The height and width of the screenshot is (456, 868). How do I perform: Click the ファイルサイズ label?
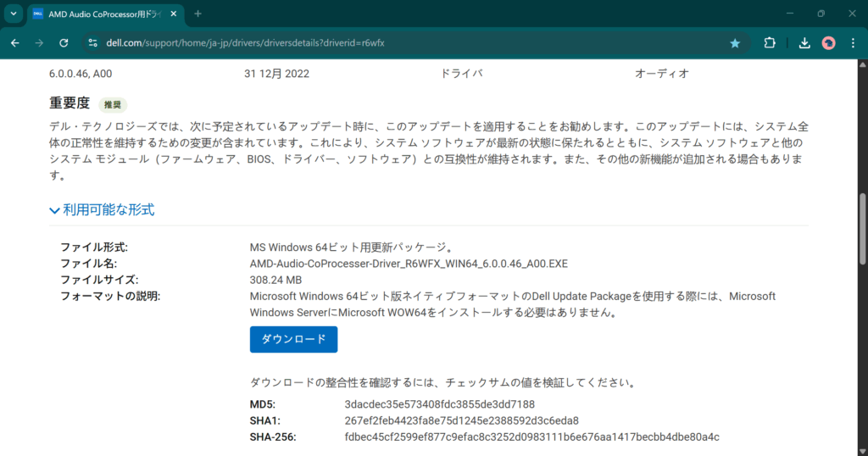(x=99, y=280)
